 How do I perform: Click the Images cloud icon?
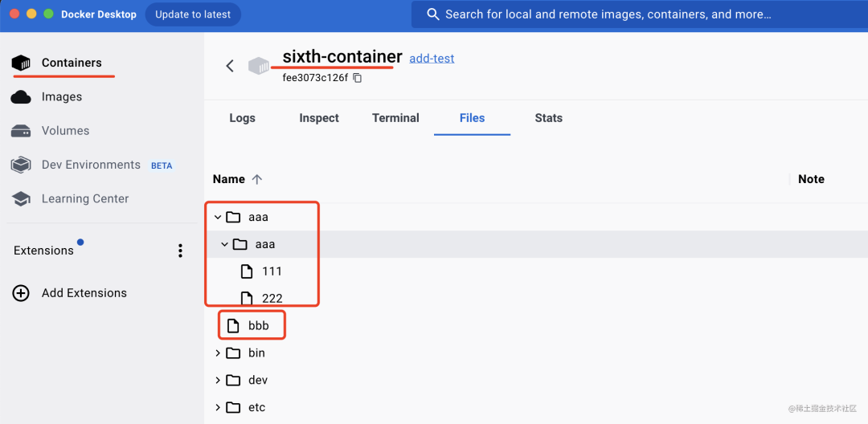pos(21,97)
